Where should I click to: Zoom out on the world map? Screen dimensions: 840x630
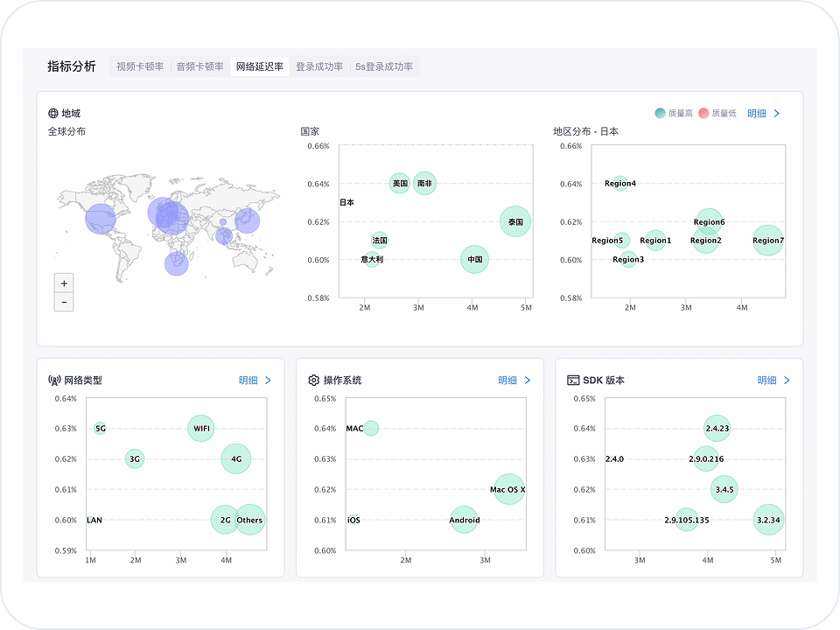[64, 302]
